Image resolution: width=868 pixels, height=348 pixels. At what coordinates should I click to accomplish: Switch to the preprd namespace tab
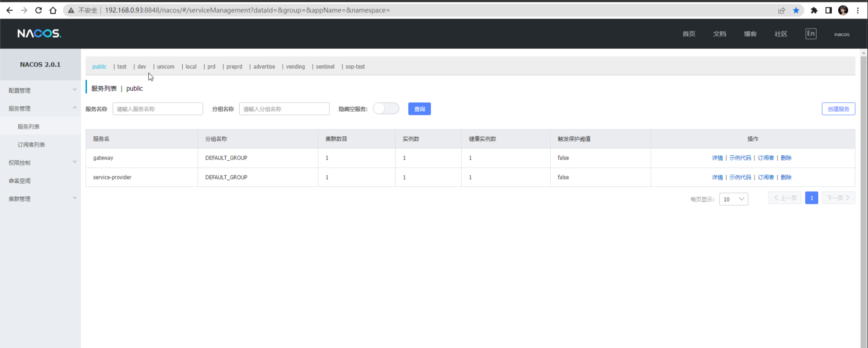234,67
